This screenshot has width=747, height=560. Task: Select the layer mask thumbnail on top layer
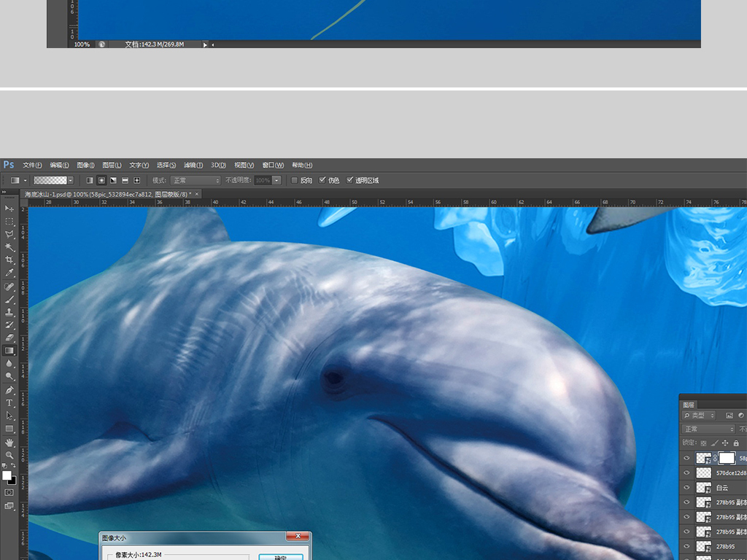(x=727, y=458)
